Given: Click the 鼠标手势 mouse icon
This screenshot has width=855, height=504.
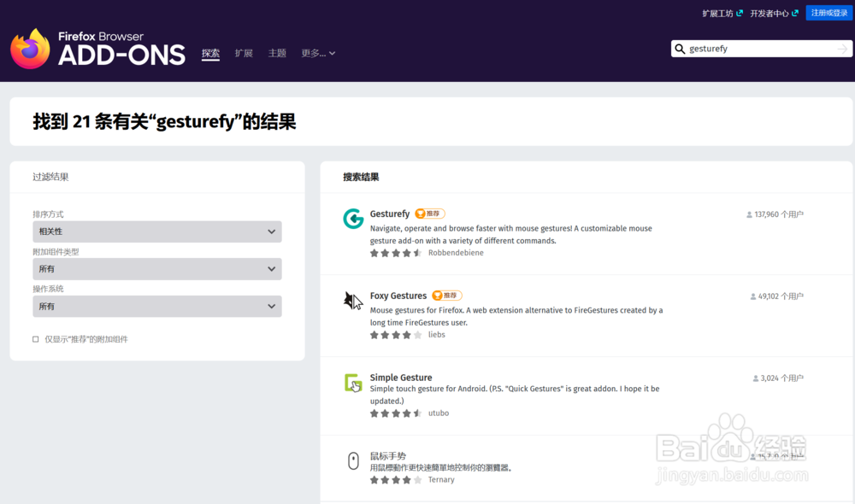Looking at the screenshot, I should pos(353,461).
